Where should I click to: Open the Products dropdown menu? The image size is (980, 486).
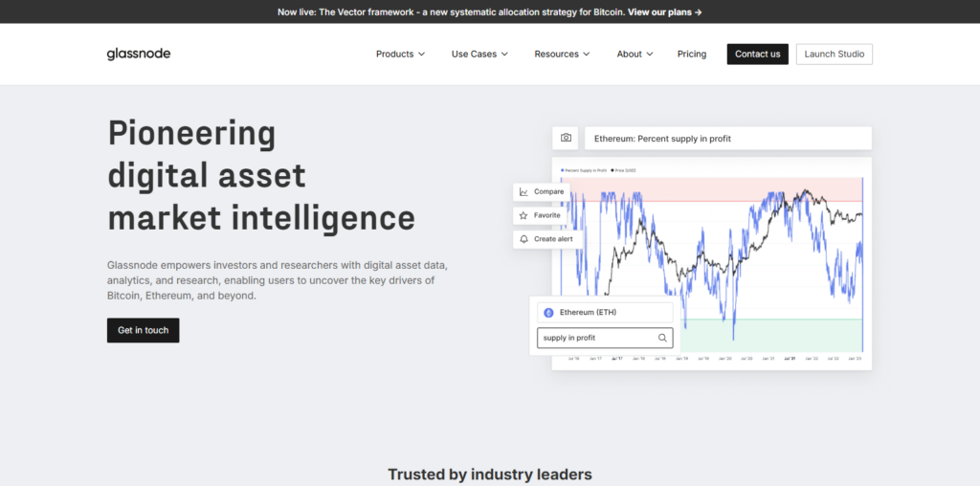400,54
